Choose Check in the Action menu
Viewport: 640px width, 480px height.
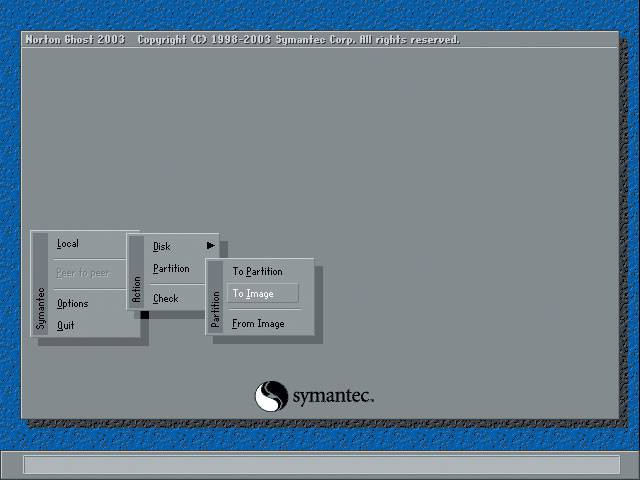click(166, 298)
